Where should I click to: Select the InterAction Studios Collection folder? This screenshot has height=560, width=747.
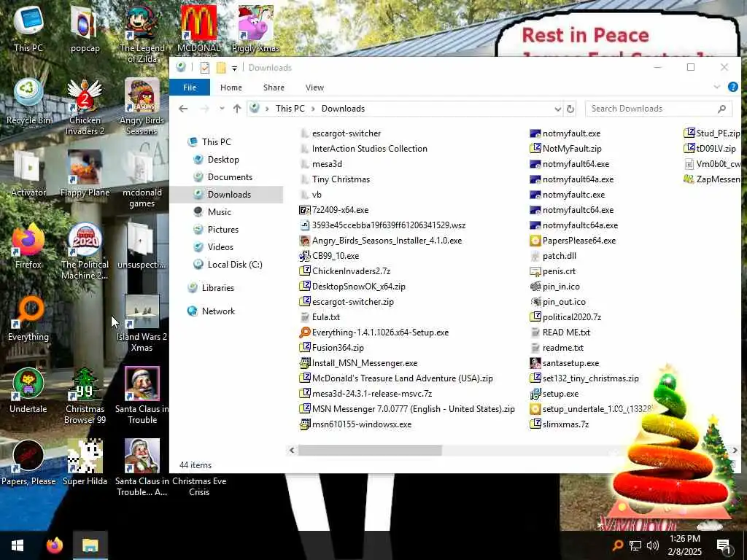click(369, 149)
